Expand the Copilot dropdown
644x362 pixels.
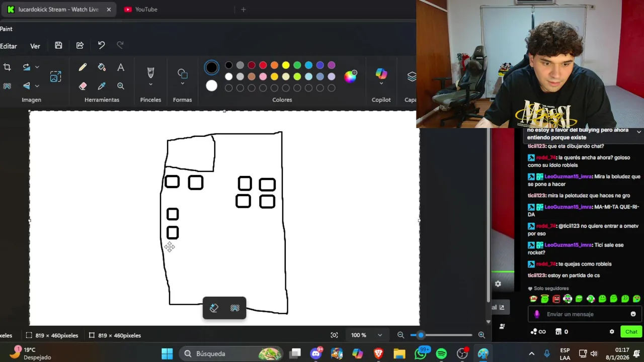click(x=381, y=84)
